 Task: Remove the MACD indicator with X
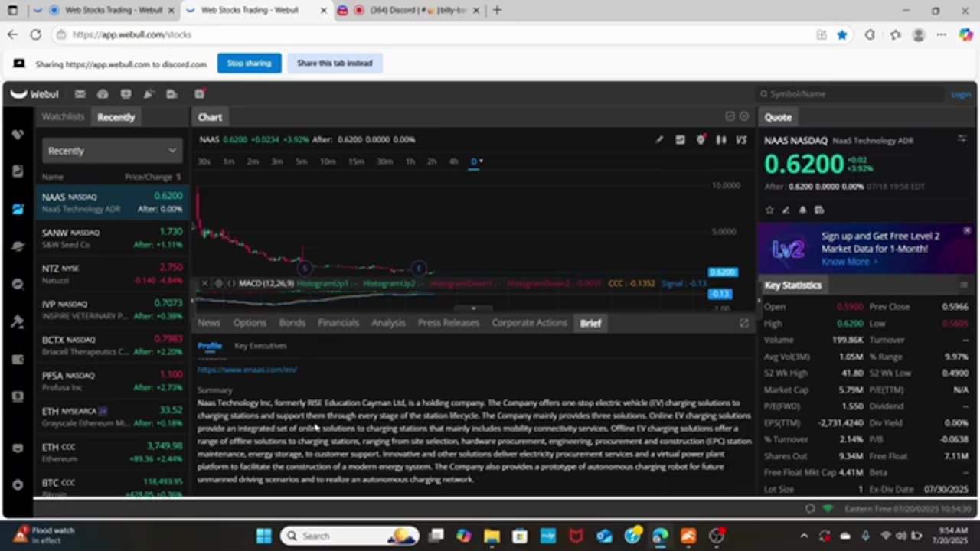(x=204, y=283)
